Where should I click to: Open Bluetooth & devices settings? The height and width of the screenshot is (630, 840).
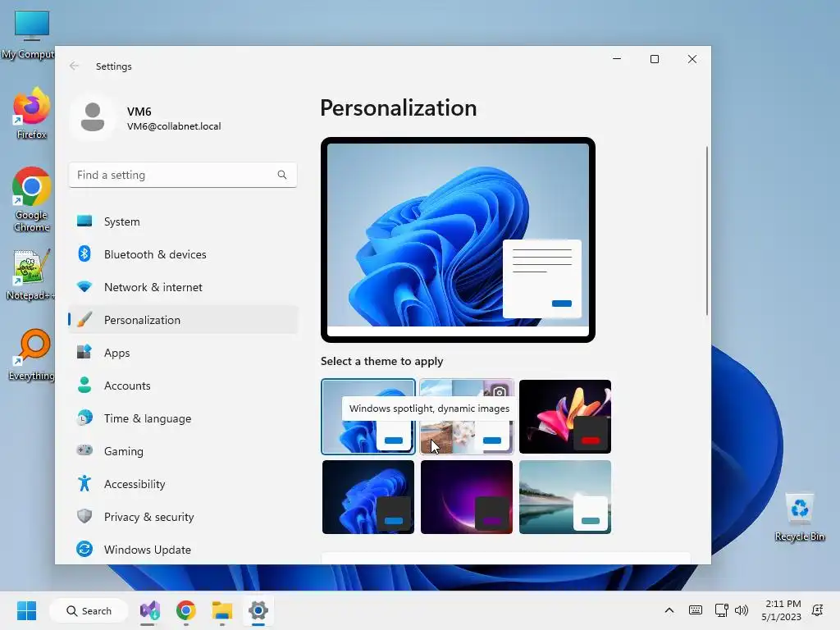(183, 254)
